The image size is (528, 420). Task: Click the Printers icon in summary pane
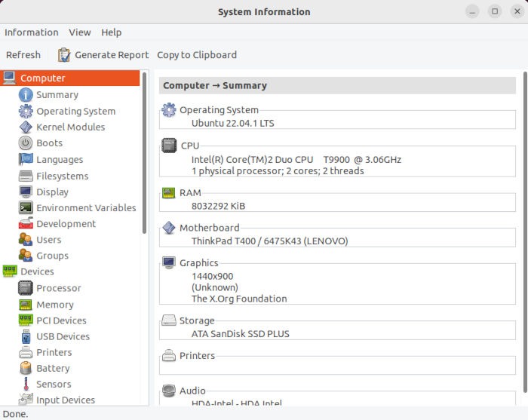tap(169, 355)
